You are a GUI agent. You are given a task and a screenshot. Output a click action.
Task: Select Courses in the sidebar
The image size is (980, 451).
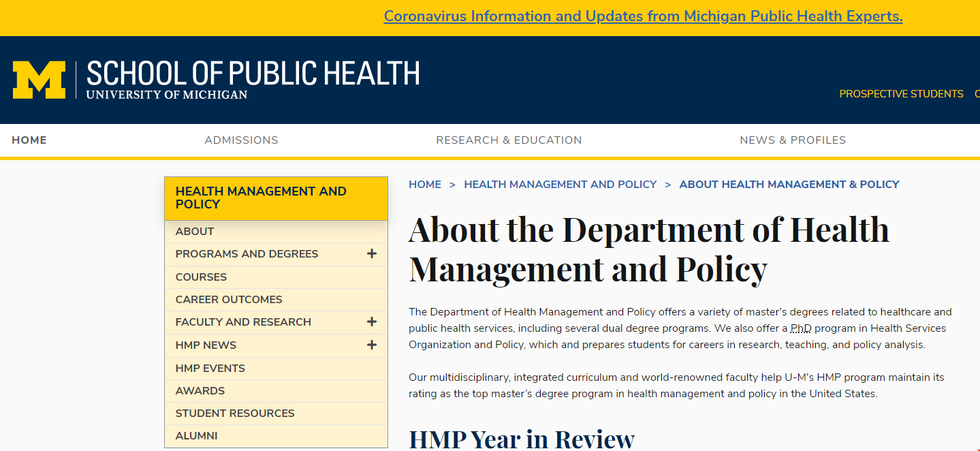point(276,277)
